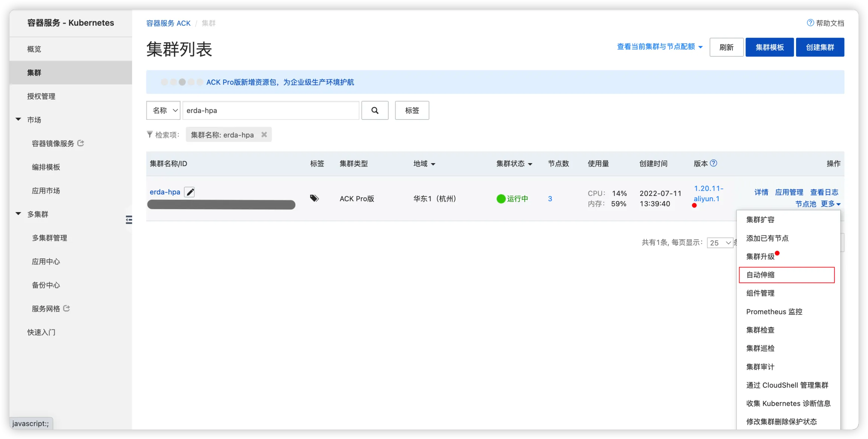Click the search magnifier button
Viewport: 868px width, 439px height.
(374, 110)
